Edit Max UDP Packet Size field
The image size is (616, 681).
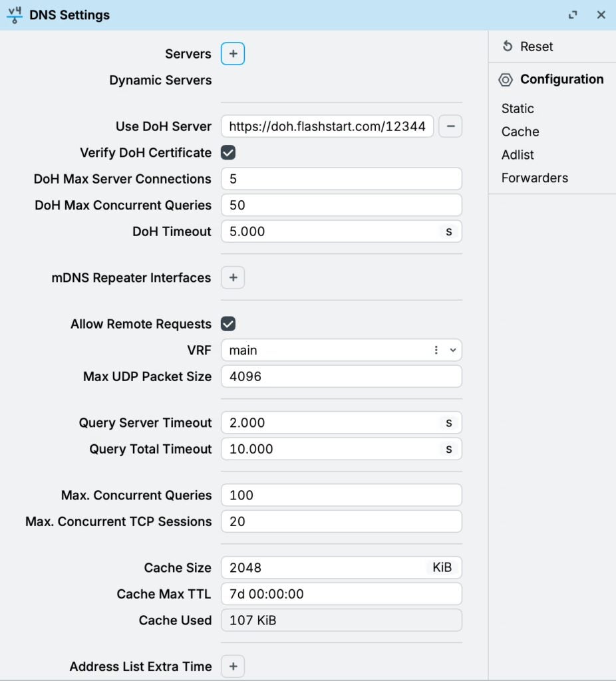[341, 376]
